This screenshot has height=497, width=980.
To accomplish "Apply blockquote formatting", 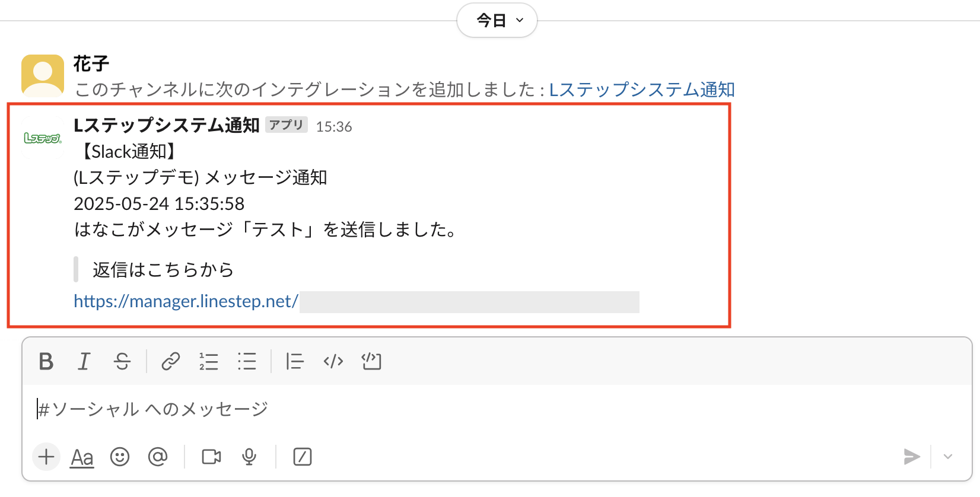I will click(x=295, y=361).
